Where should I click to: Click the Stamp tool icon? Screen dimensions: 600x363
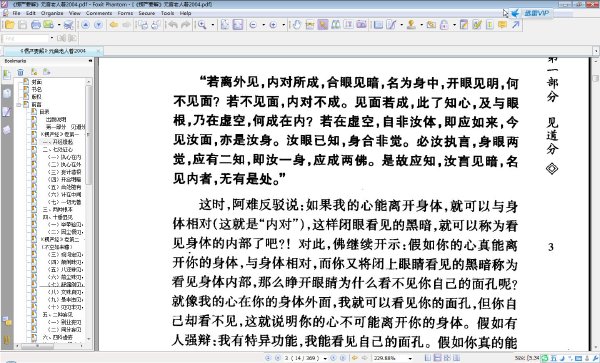click(x=411, y=25)
